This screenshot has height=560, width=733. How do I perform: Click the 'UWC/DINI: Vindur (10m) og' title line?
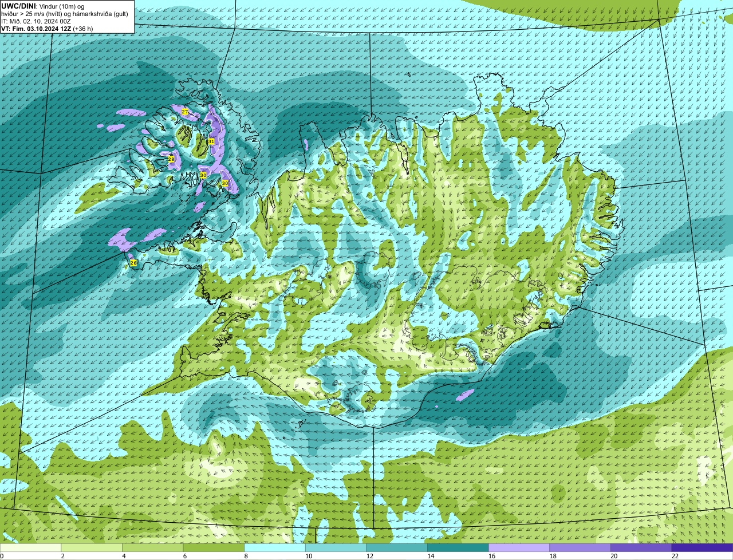(x=43, y=6)
